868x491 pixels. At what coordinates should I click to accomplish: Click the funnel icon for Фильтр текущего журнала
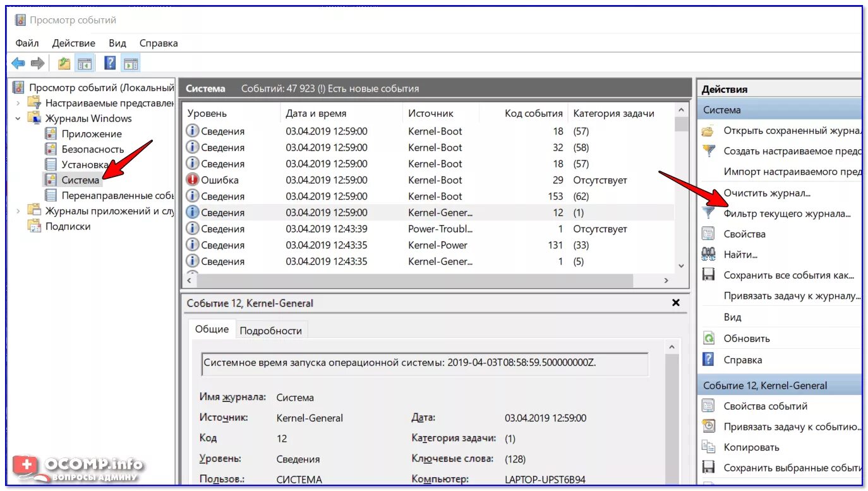(709, 214)
